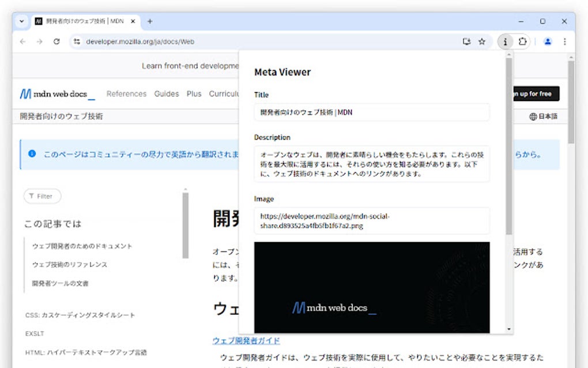The image size is (588, 368).
Task: Jump to 開発者ツールの文書 section
Action: click(61, 283)
